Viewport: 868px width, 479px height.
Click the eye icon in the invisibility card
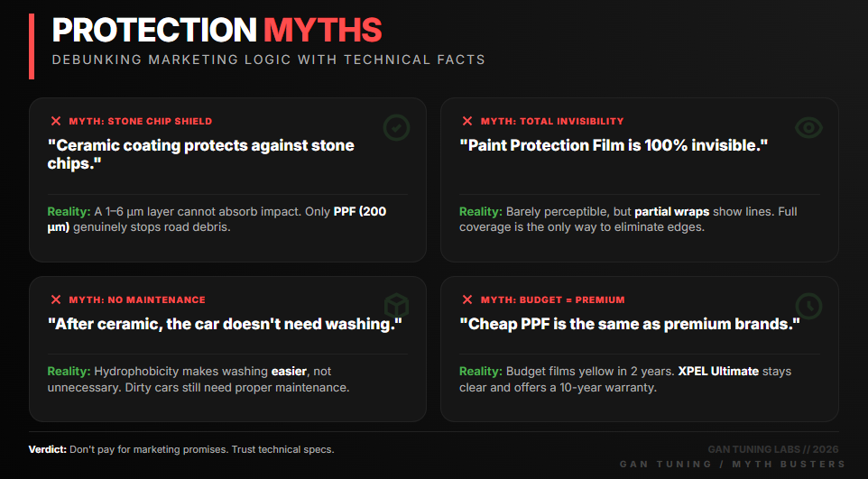(x=808, y=128)
